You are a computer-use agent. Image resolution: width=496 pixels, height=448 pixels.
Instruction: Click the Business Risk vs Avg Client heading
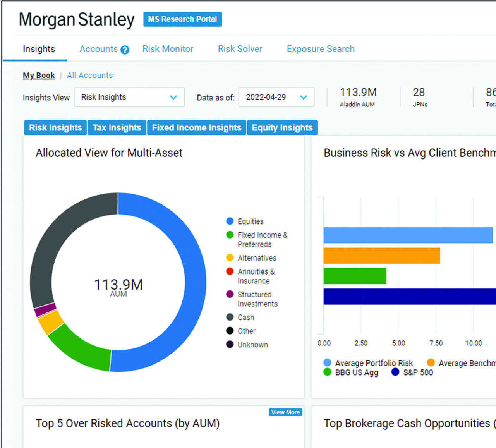click(x=410, y=153)
